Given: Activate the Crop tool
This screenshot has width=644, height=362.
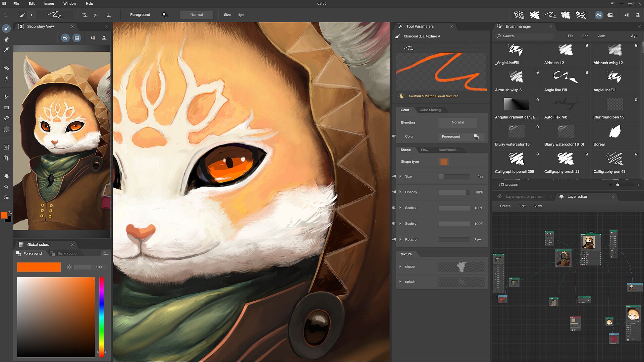Looking at the screenshot, I should 6,158.
